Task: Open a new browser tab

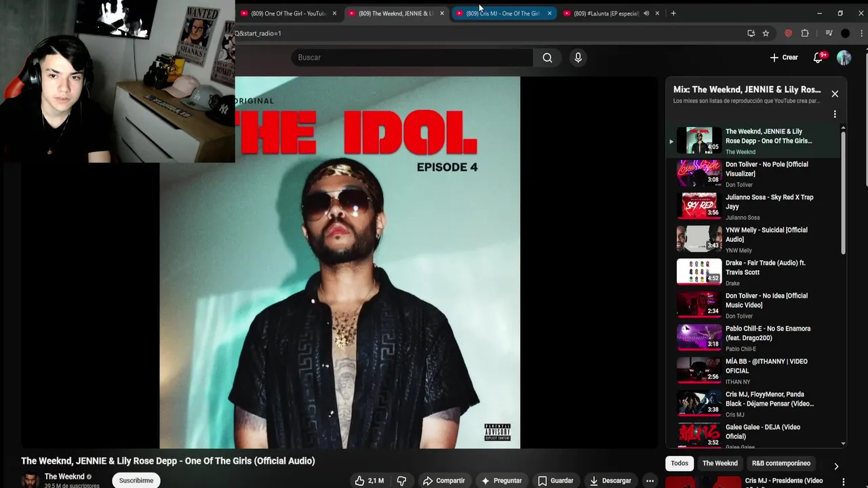Action: (673, 13)
